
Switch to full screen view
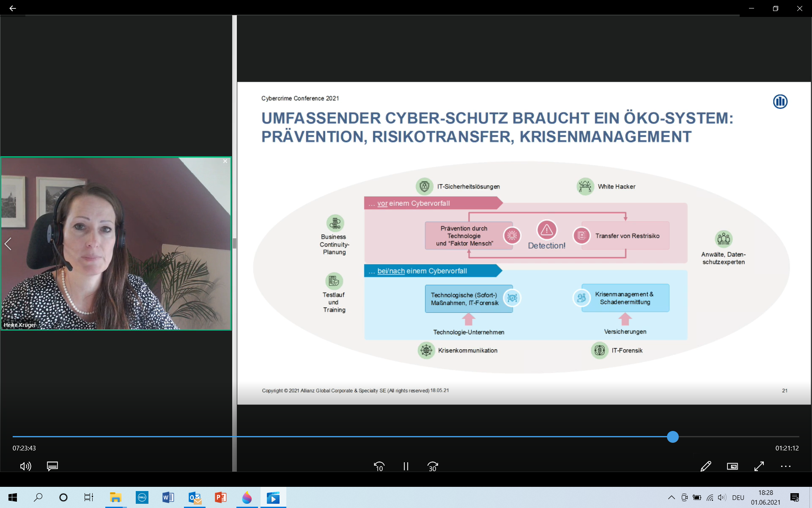tap(759, 466)
